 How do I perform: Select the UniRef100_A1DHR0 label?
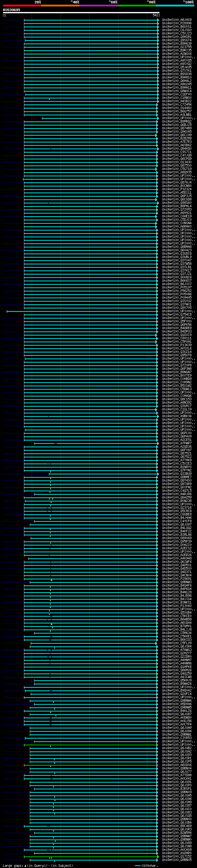[176, 853]
